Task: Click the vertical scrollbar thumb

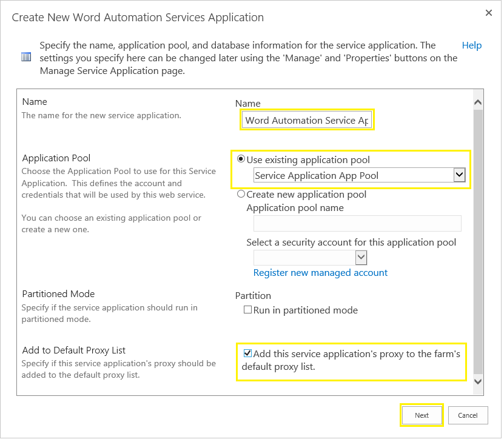Action: [x=478, y=242]
